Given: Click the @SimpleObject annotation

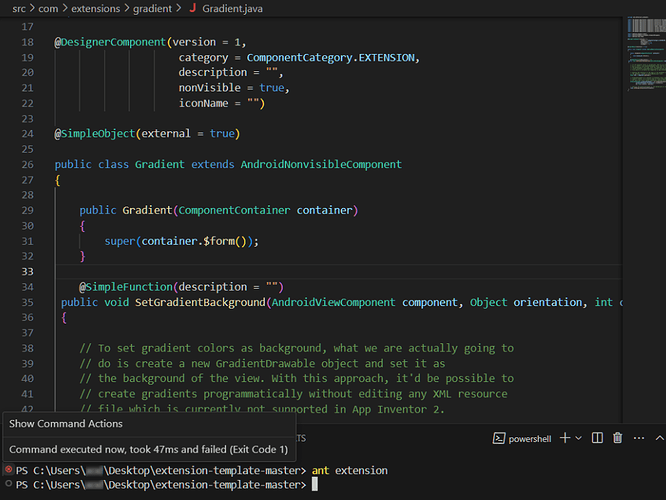Looking at the screenshot, I should pos(95,133).
